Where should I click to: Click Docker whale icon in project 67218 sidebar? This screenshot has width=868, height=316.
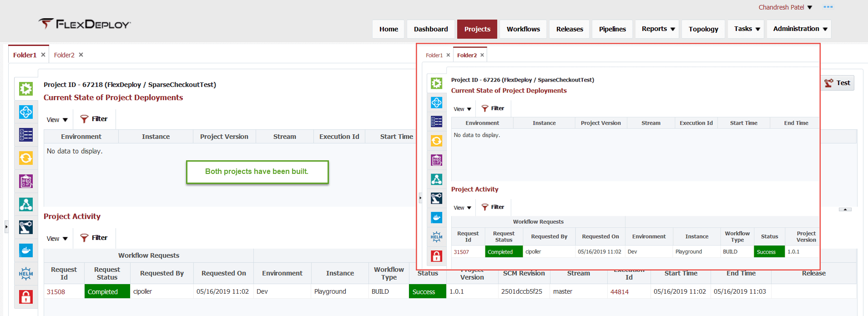(x=26, y=250)
